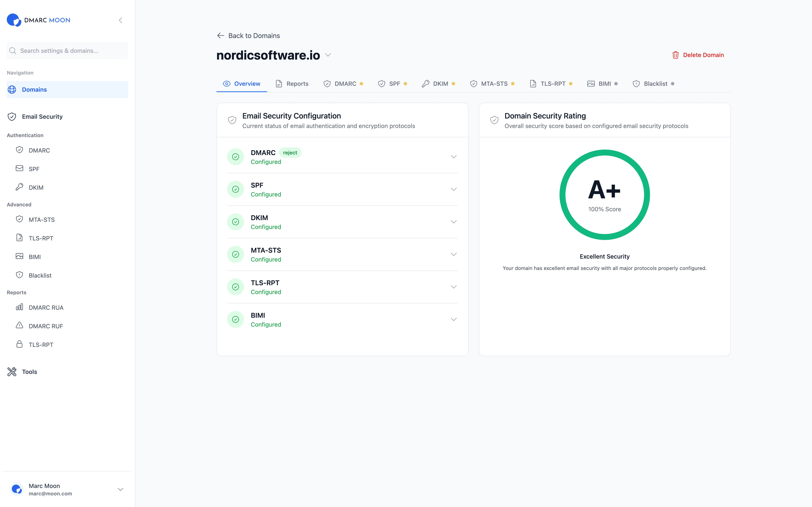Click the SPF envelope icon in sidebar

click(19, 168)
